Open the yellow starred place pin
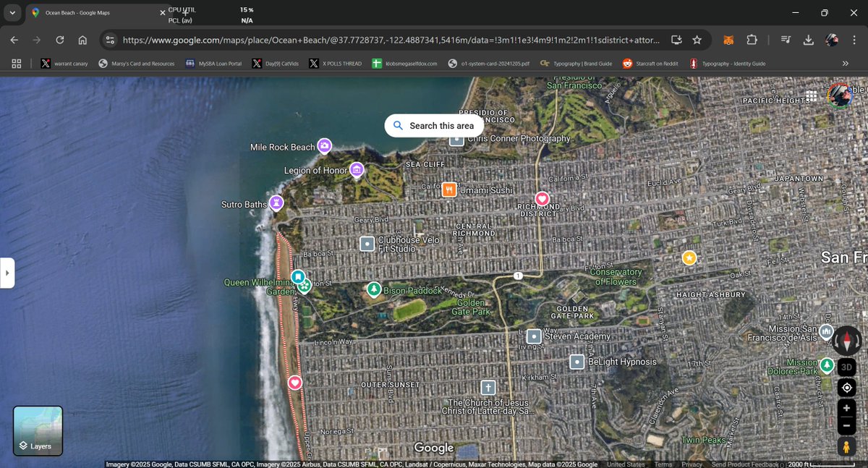 pyautogui.click(x=689, y=258)
